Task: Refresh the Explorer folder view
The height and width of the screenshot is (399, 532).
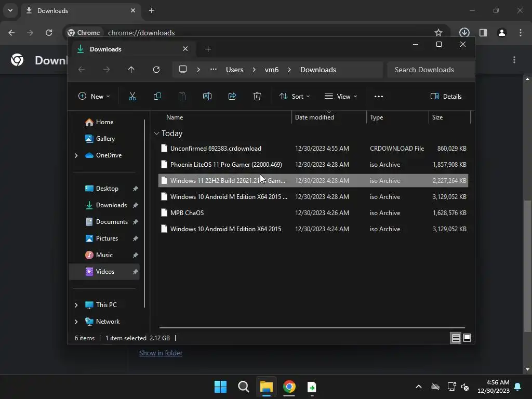Action: coord(156,70)
